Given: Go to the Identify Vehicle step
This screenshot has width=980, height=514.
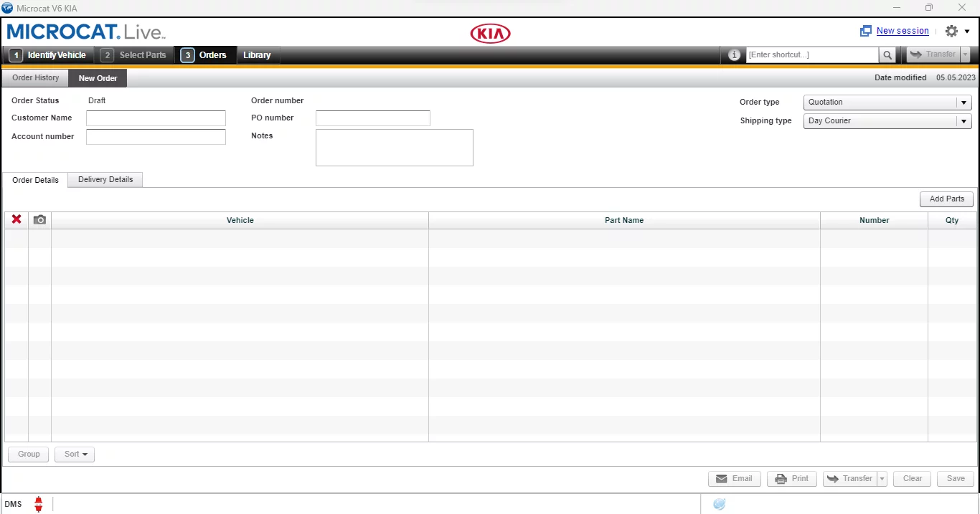Looking at the screenshot, I should click(x=50, y=55).
